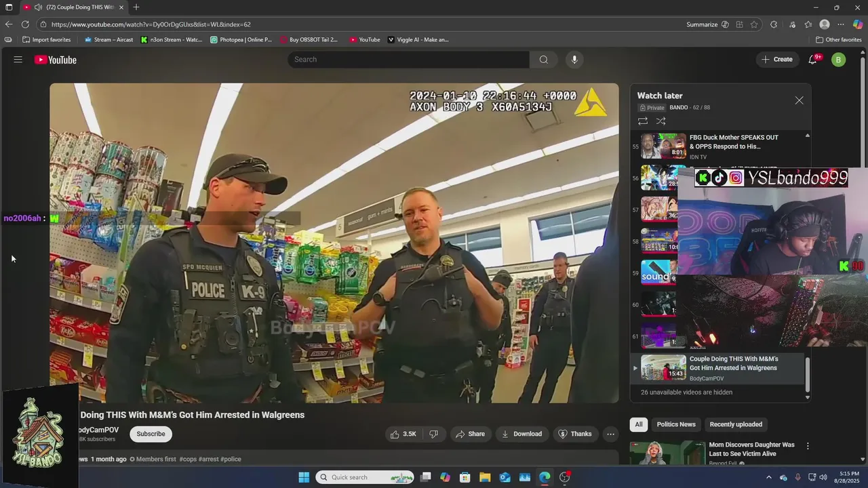Download the video
The width and height of the screenshot is (868, 488).
521,434
